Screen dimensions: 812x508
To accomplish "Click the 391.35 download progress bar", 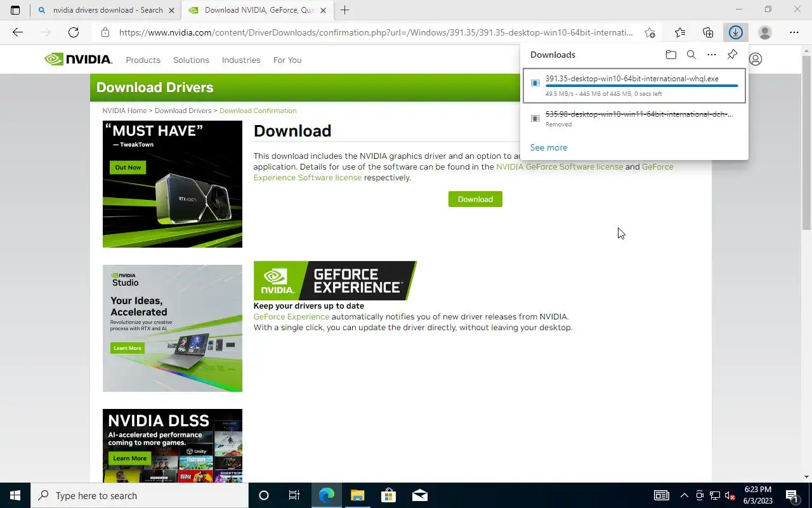I will click(641, 86).
